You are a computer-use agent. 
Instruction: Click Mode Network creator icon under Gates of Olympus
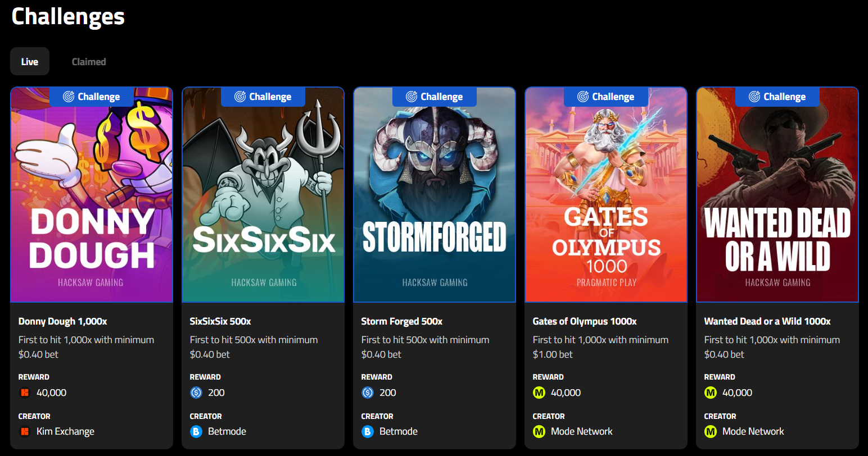click(539, 431)
